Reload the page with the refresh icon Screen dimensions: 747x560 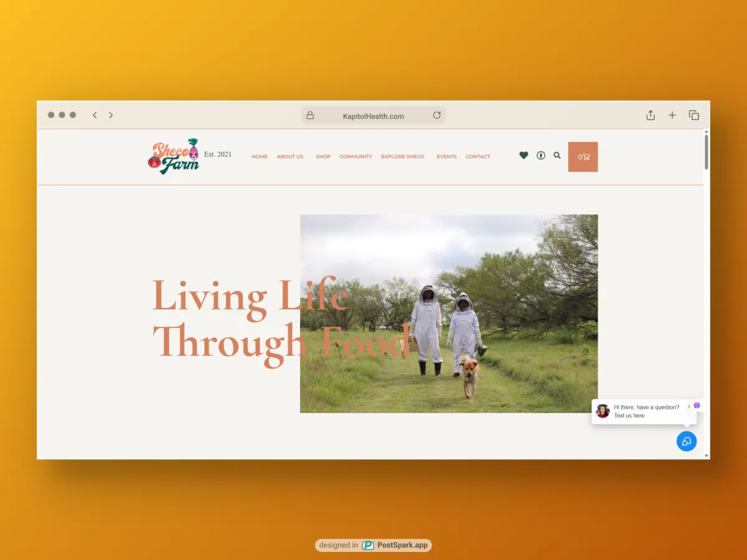click(437, 115)
